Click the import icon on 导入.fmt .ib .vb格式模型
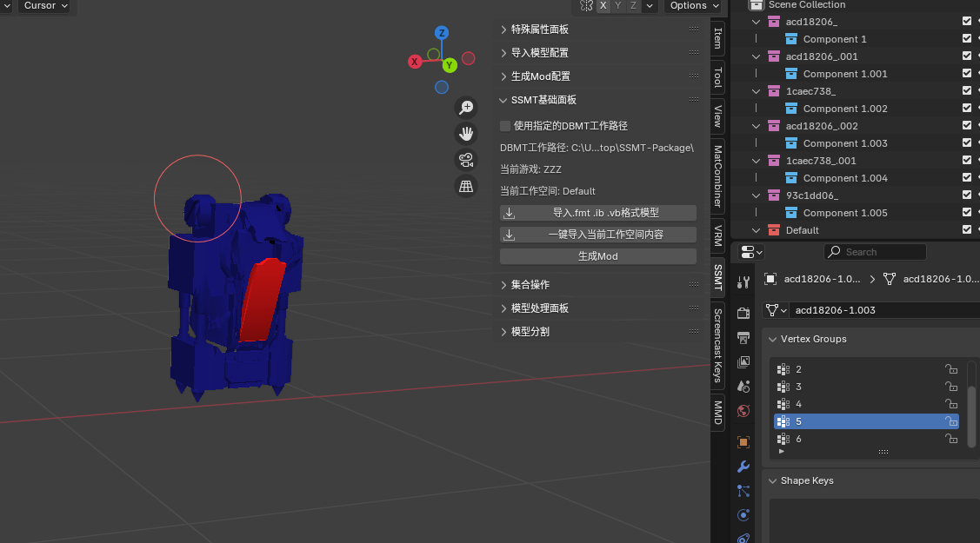Screen dimensions: 980x543 [x=510, y=213]
